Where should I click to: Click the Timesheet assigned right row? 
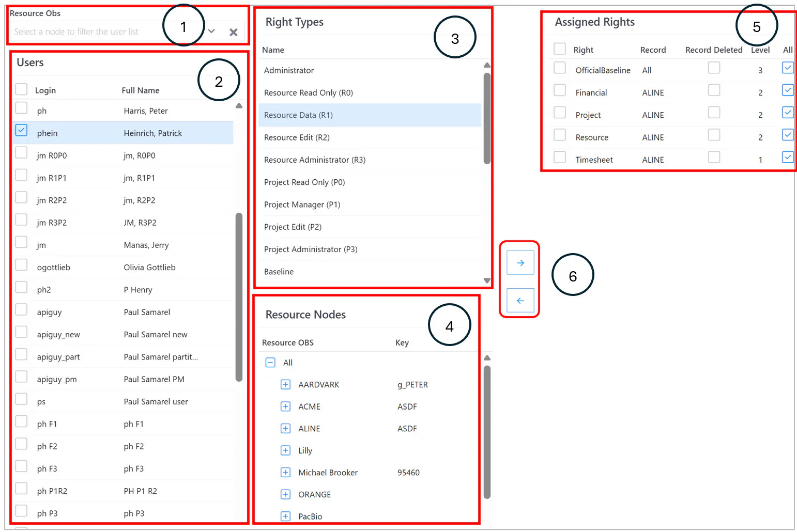click(x=671, y=160)
